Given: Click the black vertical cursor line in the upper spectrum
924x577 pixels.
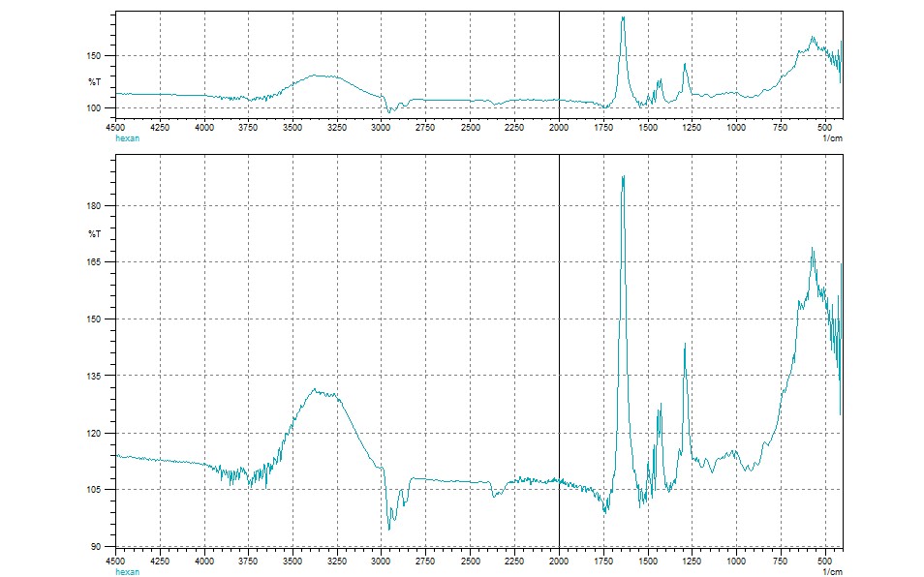Looking at the screenshot, I should tap(559, 65).
